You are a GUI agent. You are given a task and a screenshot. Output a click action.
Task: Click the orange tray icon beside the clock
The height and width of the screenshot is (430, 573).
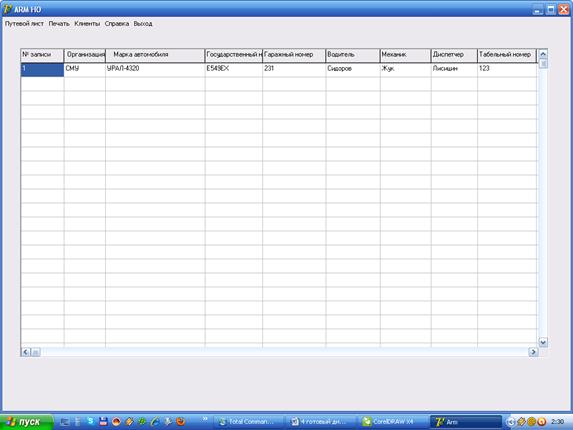click(x=542, y=422)
